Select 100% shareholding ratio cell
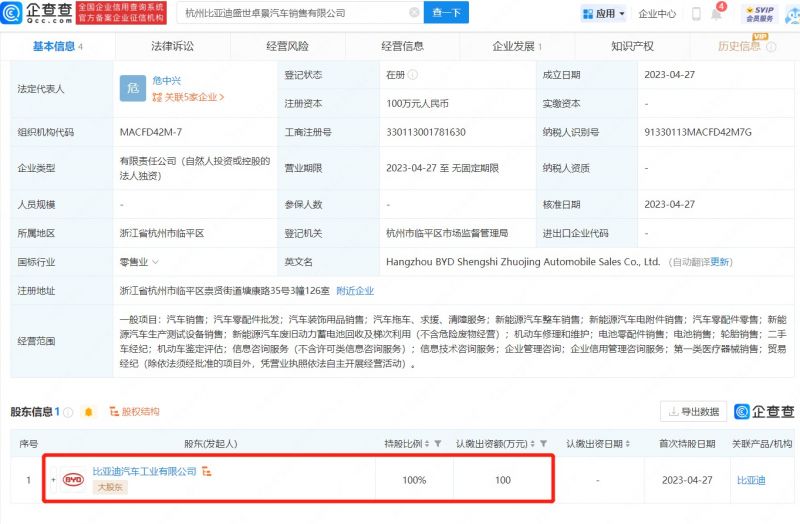The image size is (800, 524). click(414, 480)
